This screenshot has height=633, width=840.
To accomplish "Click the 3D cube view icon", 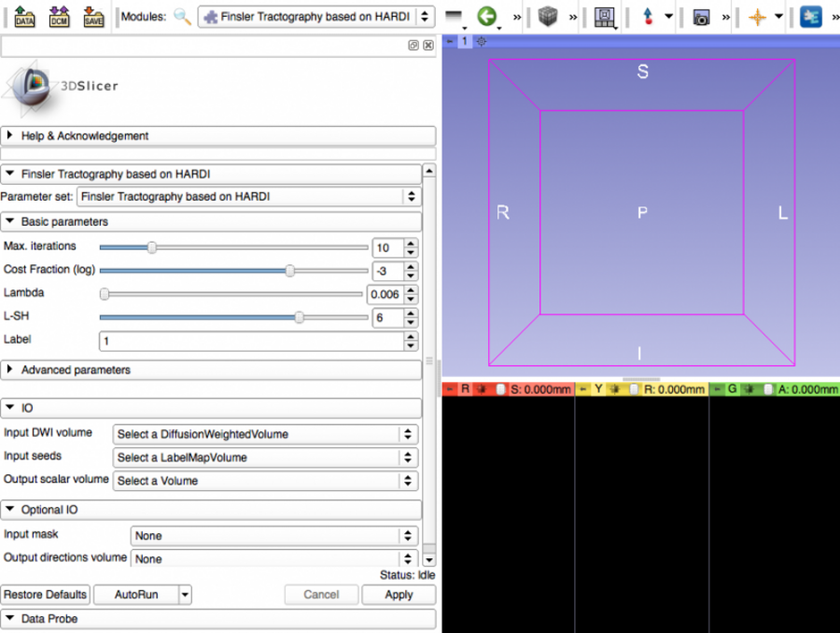I will [548, 17].
